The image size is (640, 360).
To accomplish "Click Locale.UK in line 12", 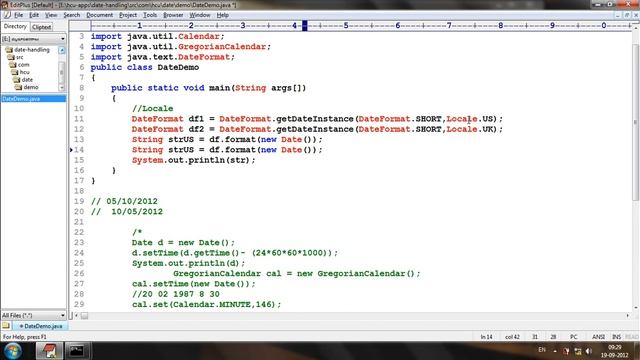I will click(469, 129).
